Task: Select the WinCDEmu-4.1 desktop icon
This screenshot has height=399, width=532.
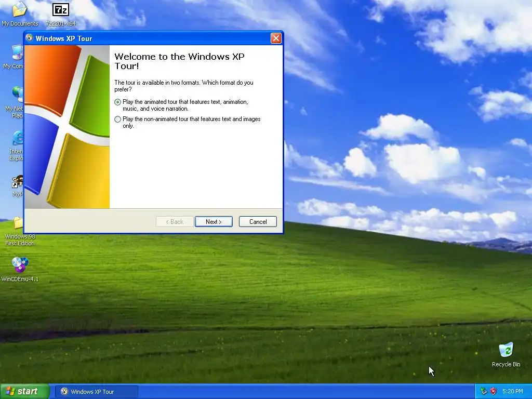Action: [20, 270]
